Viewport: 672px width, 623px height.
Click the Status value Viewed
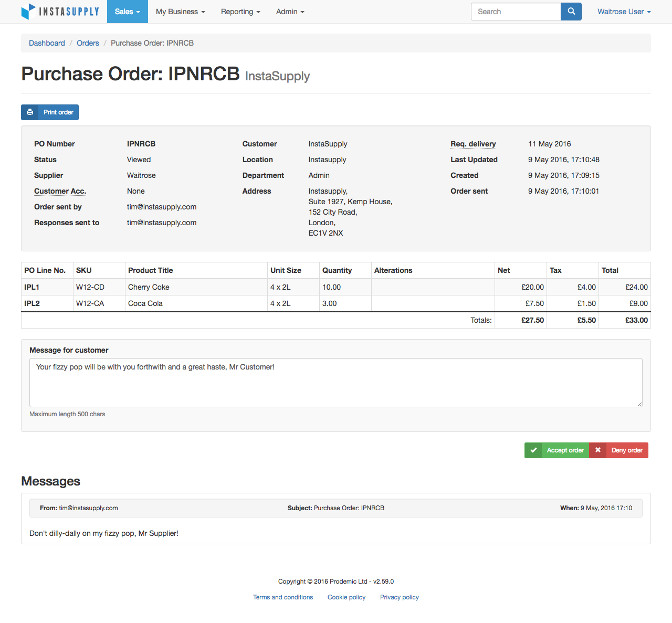coord(139,160)
